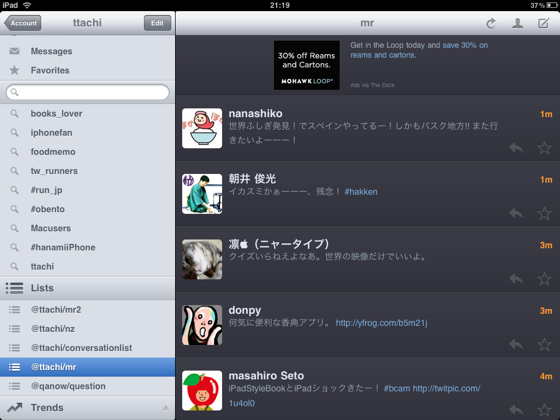Star nanashiko's tweet as favorite
560x420 pixels.
pyautogui.click(x=544, y=148)
